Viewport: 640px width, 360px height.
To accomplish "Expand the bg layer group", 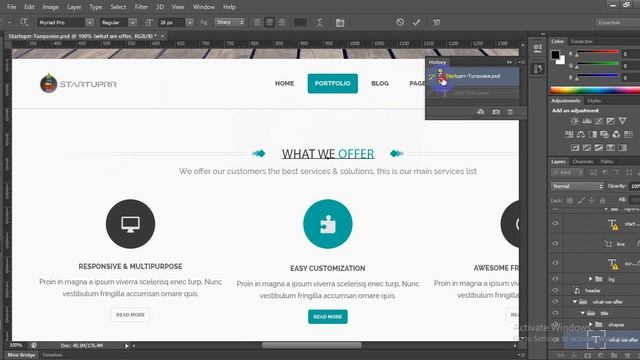I will [x=590, y=279].
